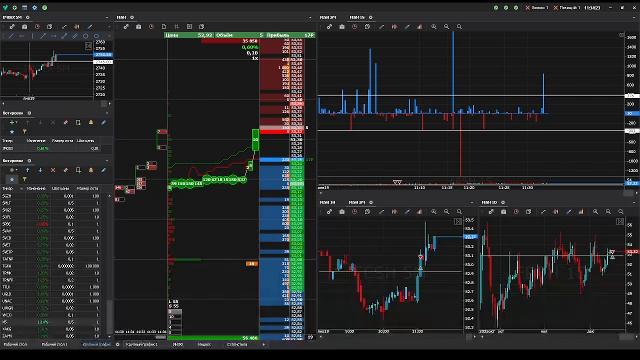Open the application logo menu in top-left corner
The width and height of the screenshot is (640, 360).
(x=5, y=7)
